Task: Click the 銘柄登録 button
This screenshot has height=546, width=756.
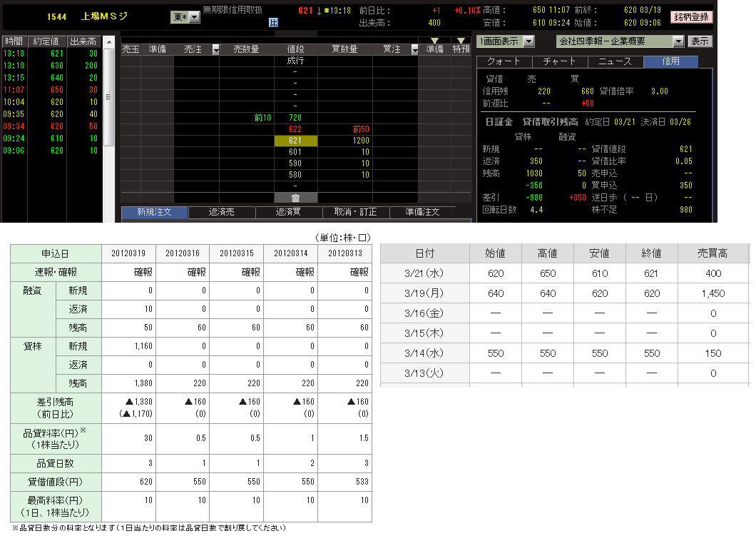Action: [690, 16]
